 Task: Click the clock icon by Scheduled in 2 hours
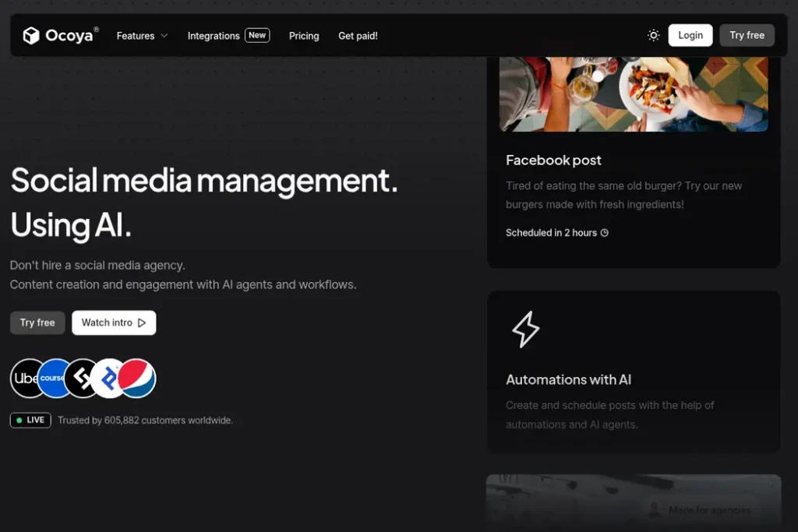(x=604, y=232)
